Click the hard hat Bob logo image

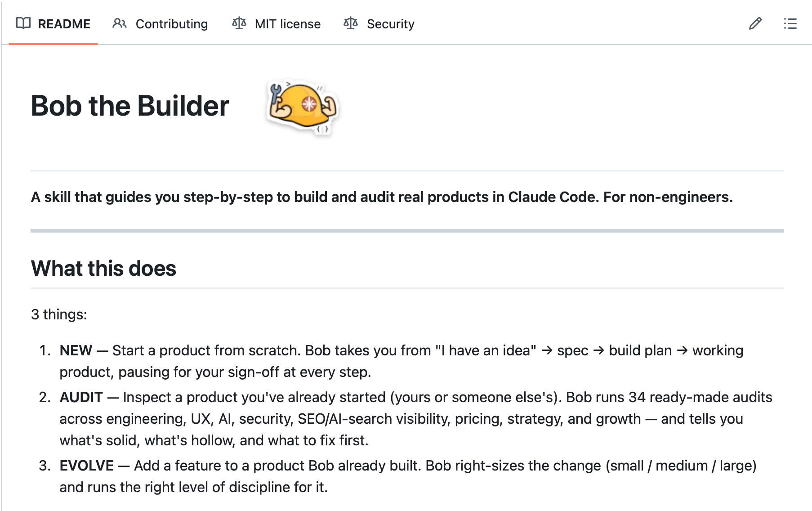tap(303, 106)
